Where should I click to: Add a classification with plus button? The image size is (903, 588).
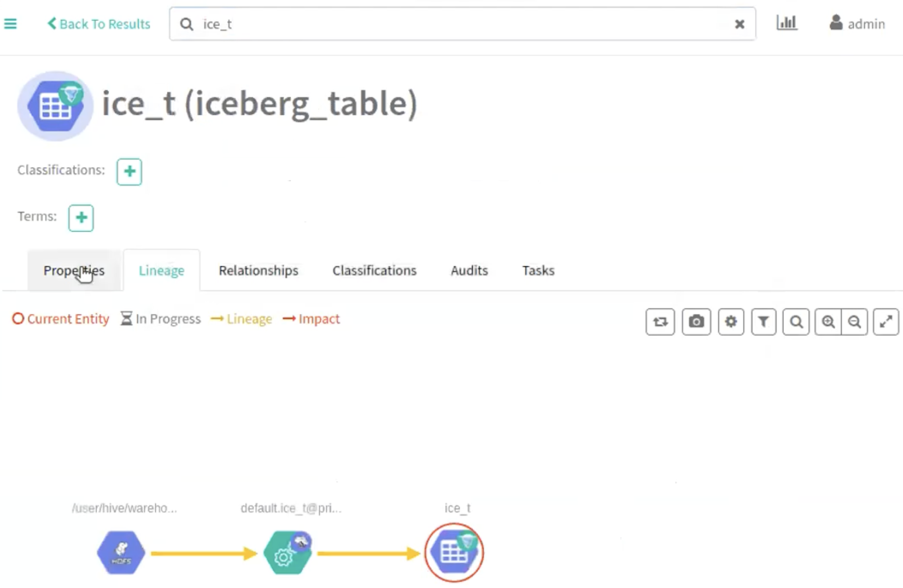(x=129, y=172)
